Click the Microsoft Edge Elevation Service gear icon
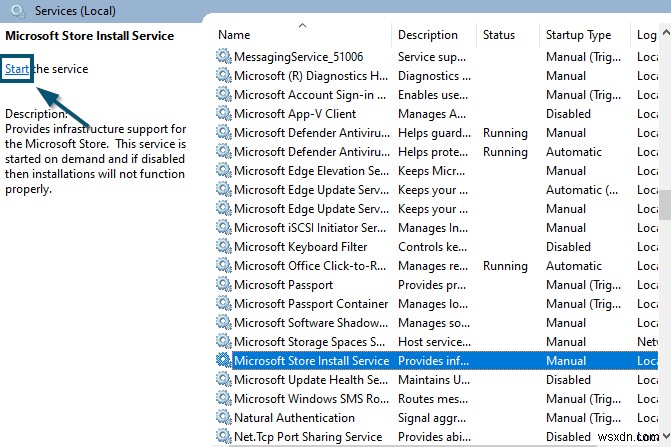Viewport: 671px width, 447px height. tap(224, 171)
